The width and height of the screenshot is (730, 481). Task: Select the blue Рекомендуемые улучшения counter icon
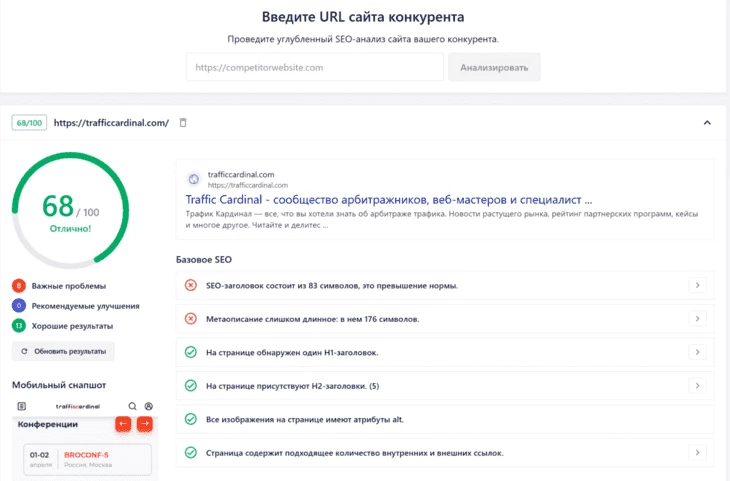pos(19,306)
